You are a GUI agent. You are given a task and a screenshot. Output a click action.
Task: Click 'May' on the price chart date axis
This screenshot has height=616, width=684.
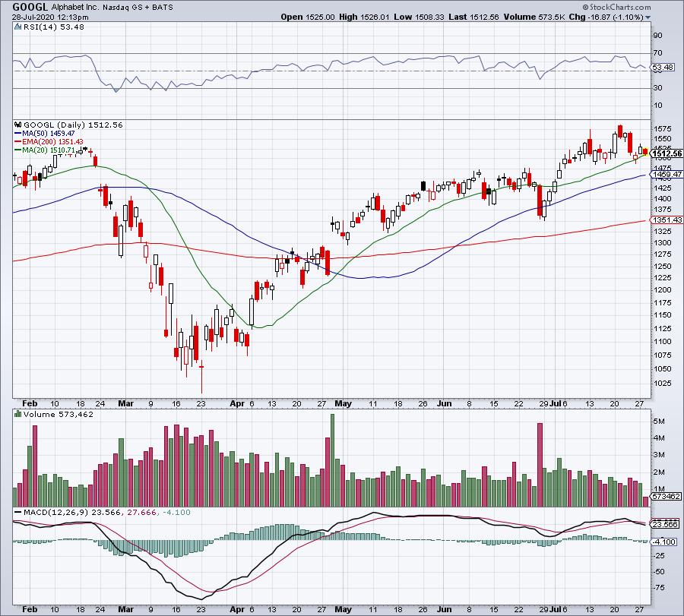click(343, 403)
